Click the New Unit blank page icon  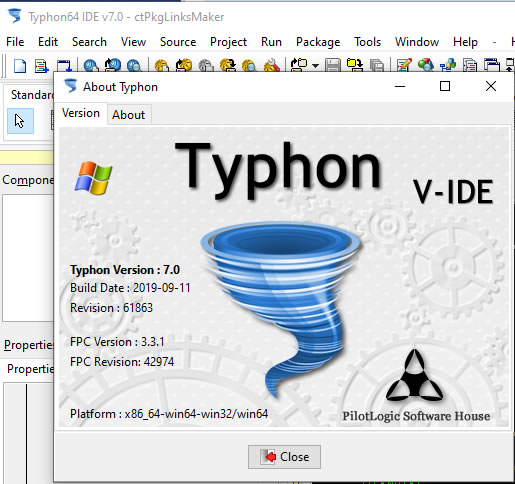pyautogui.click(x=20, y=65)
